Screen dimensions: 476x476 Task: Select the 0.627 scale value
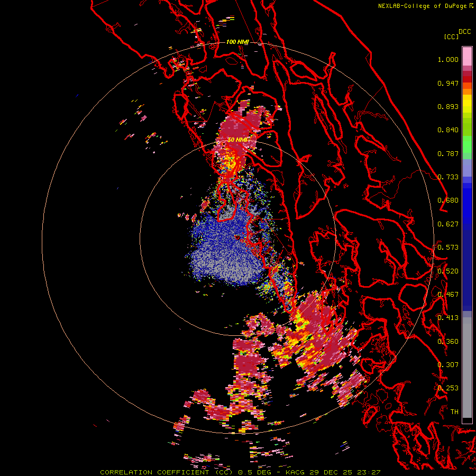point(448,224)
